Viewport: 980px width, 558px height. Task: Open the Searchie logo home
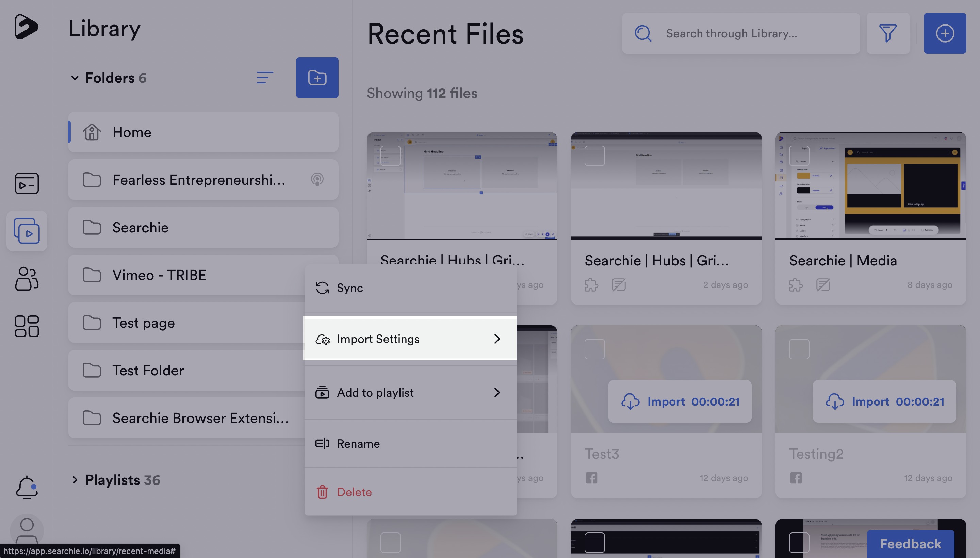26,27
